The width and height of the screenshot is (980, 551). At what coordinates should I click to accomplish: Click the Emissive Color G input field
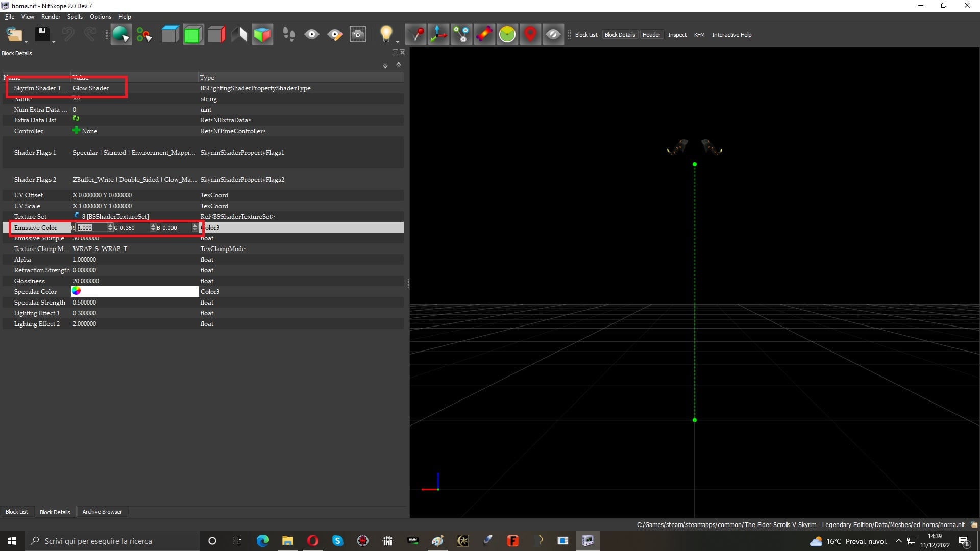click(134, 228)
